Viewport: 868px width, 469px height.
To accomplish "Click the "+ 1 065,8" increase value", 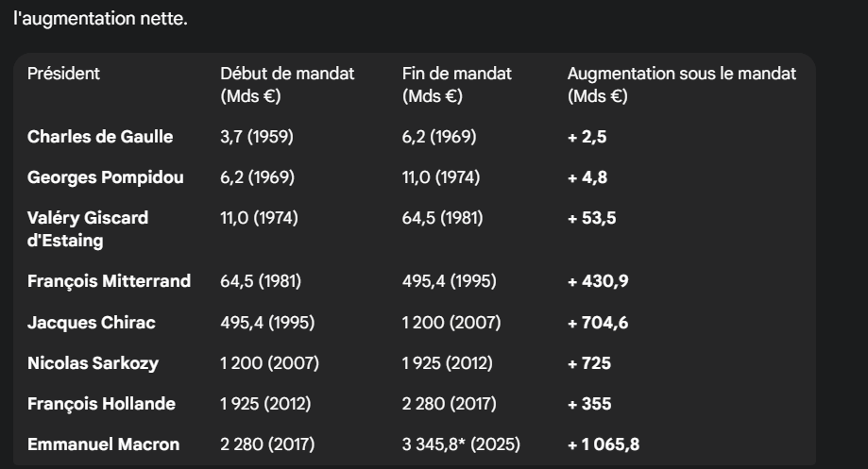I will 604,444.
